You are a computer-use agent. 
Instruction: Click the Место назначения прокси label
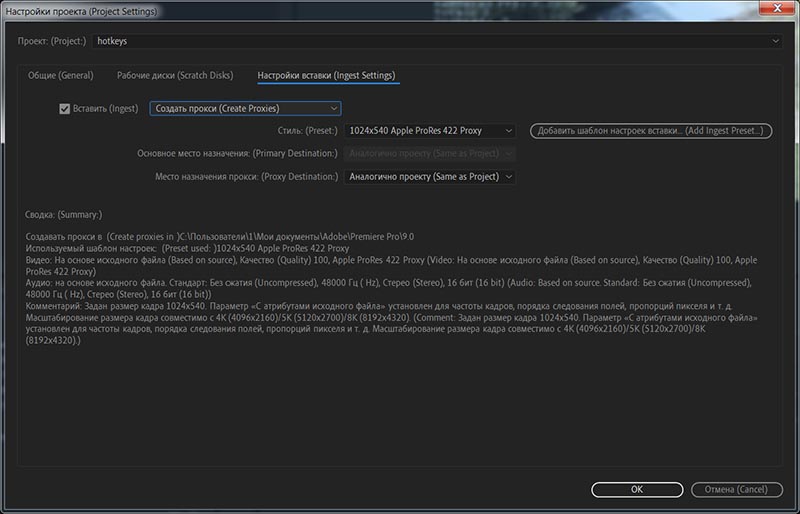point(246,177)
